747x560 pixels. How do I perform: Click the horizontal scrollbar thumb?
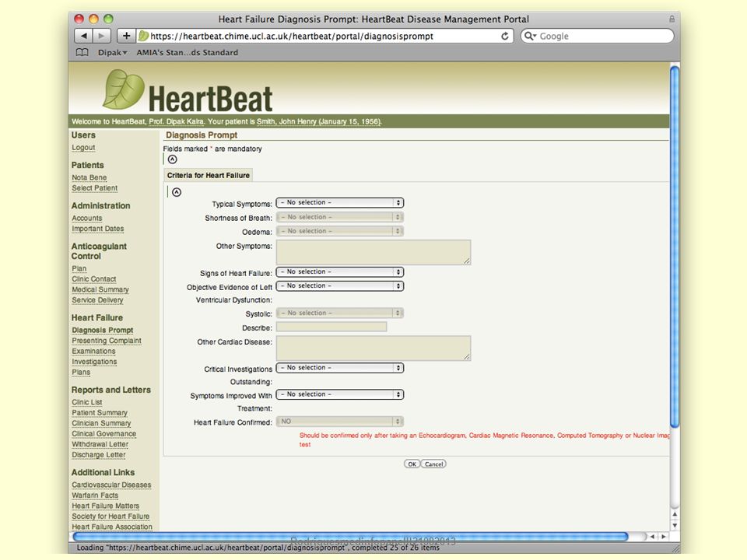click(x=350, y=537)
